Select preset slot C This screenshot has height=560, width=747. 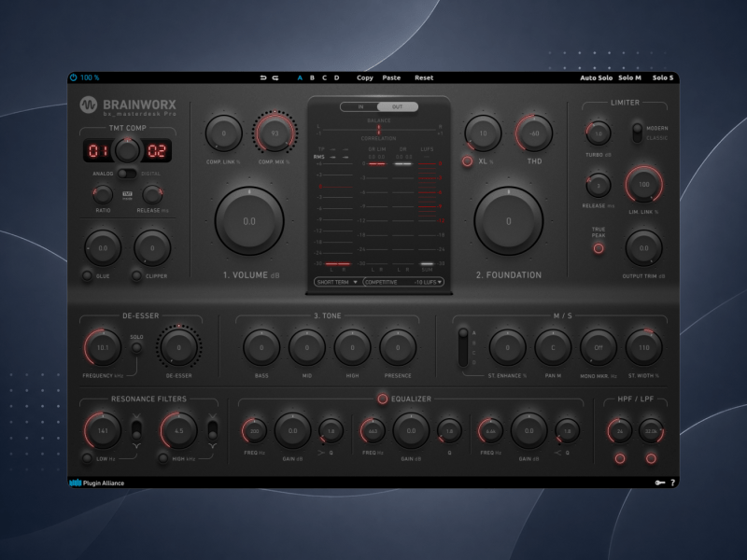324,77
